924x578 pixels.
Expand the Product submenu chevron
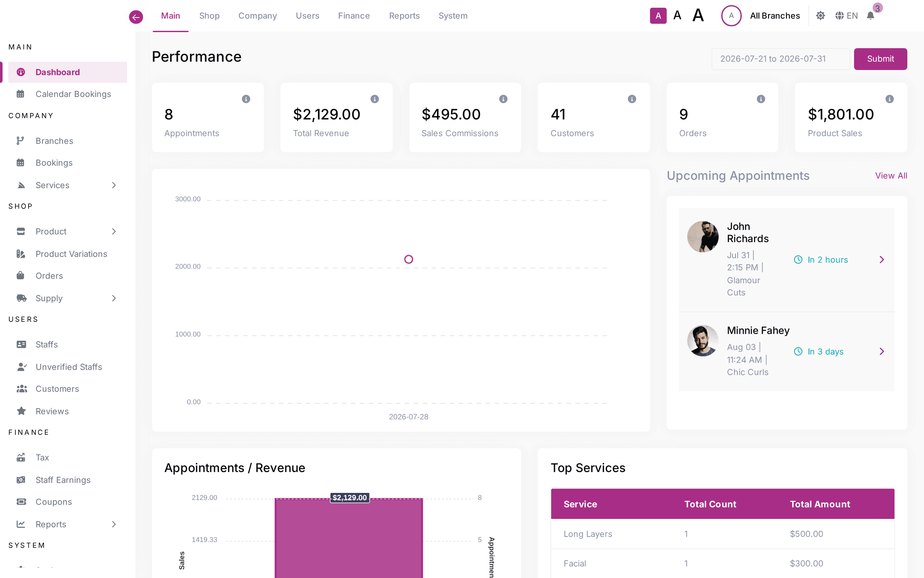tap(114, 232)
